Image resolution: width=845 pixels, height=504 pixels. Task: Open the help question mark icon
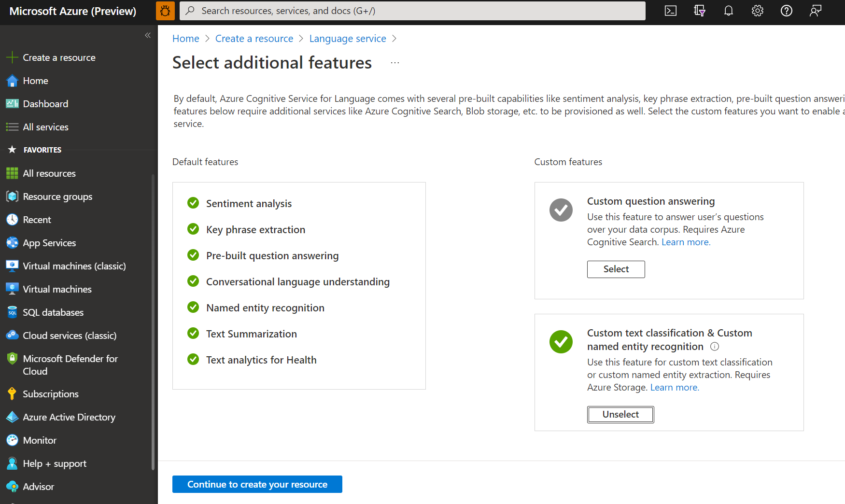(x=786, y=10)
